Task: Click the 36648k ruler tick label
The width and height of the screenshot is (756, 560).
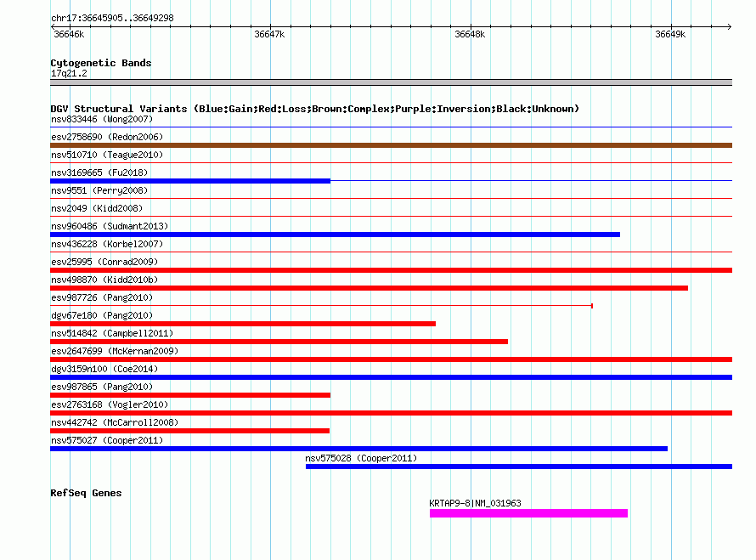Action: [470, 34]
